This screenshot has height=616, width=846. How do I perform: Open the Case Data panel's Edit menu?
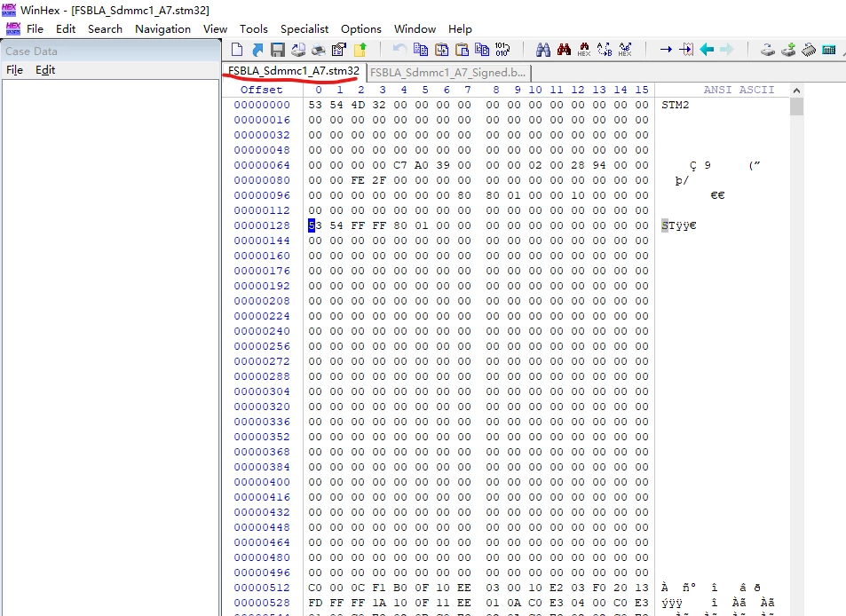pos(45,70)
